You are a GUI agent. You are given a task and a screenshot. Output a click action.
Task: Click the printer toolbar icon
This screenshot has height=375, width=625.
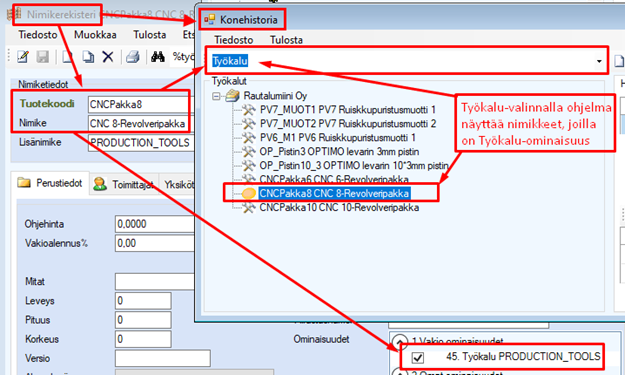[133, 57]
